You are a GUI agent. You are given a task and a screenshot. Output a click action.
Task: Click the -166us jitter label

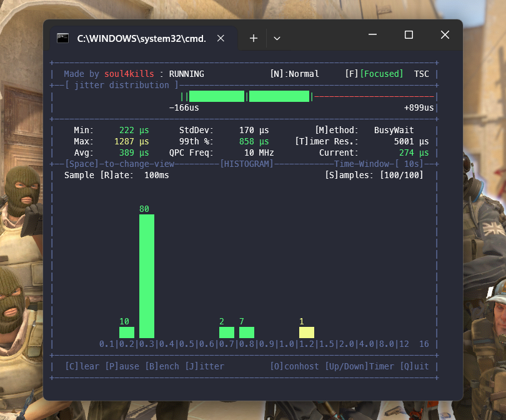click(x=184, y=108)
